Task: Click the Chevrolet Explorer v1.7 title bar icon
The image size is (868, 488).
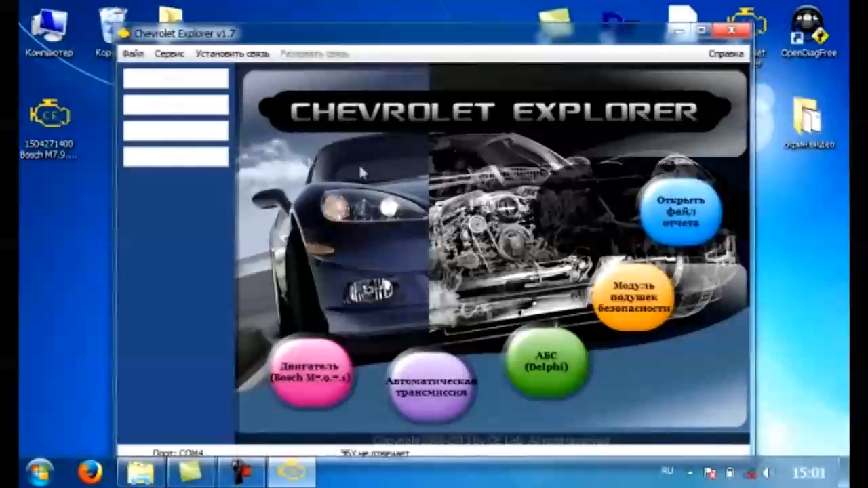Action: [124, 33]
